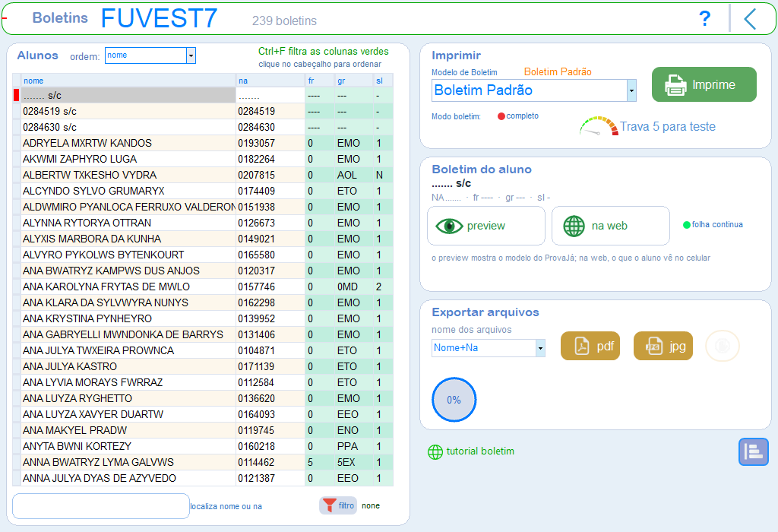Toggle the completo boletim mode
Image resolution: width=778 pixels, height=532 pixels.
518,116
